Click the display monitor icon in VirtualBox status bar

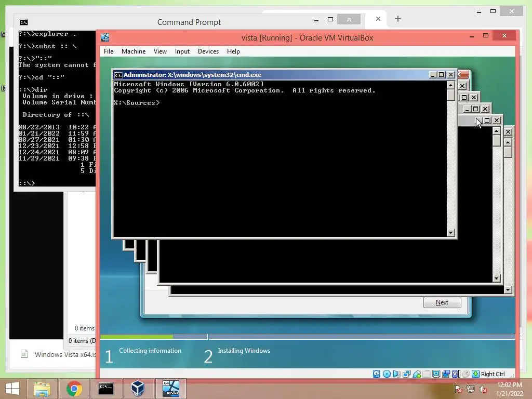click(436, 374)
